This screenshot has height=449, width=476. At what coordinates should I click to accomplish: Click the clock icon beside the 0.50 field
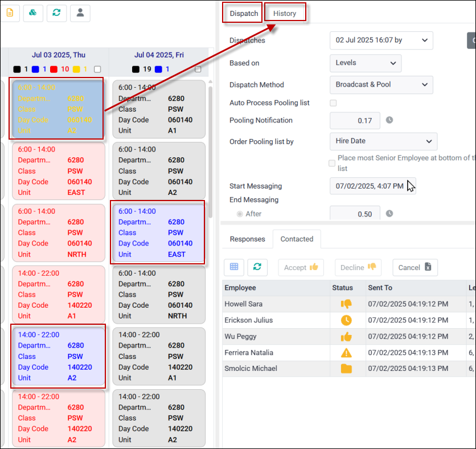coord(389,214)
